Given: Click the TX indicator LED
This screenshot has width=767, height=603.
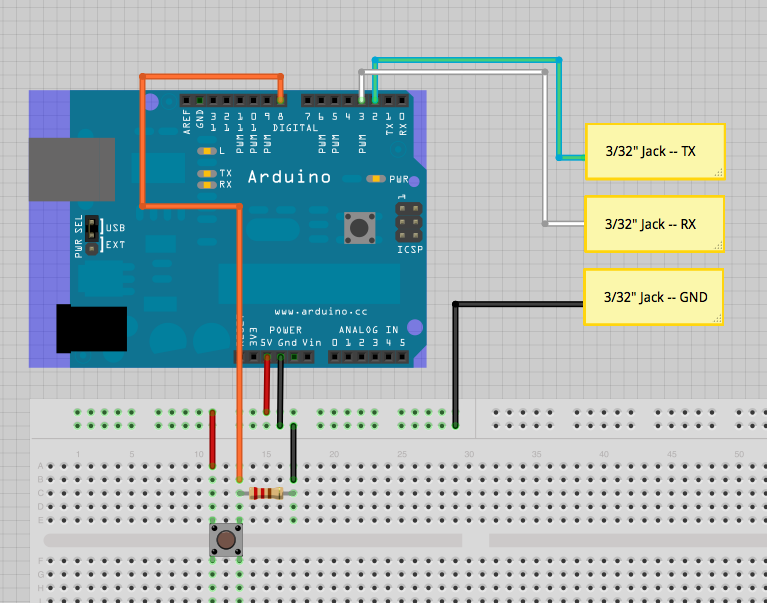Looking at the screenshot, I should pos(207,174).
